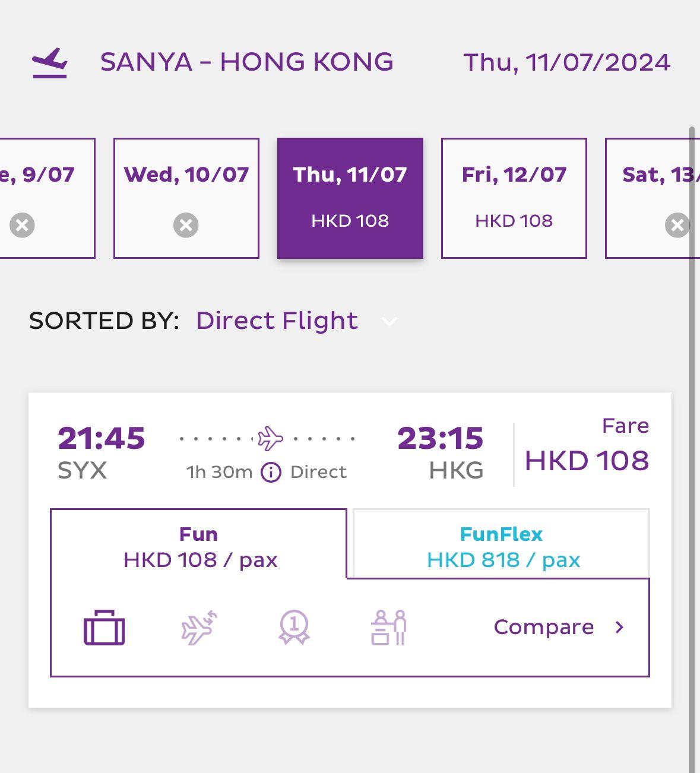The image size is (700, 773).
Task: Expand Compare fares chevron arrow
Action: 619,628
